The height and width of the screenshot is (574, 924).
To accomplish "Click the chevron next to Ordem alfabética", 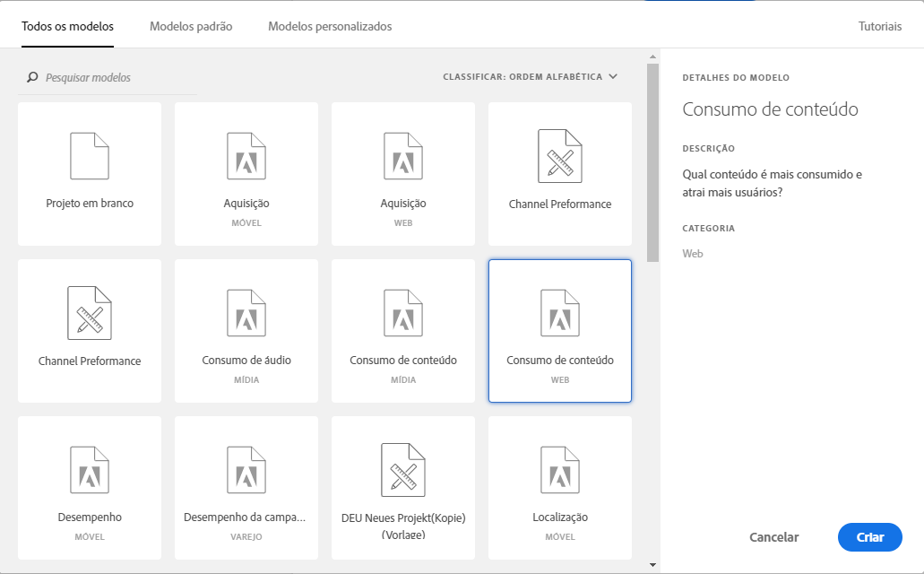I will [613, 77].
